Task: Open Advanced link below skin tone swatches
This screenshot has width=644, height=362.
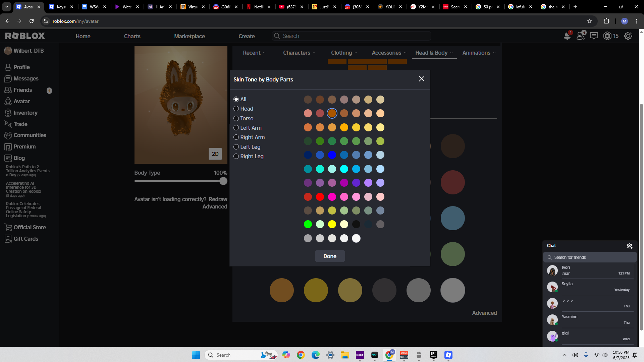Action: (484, 313)
